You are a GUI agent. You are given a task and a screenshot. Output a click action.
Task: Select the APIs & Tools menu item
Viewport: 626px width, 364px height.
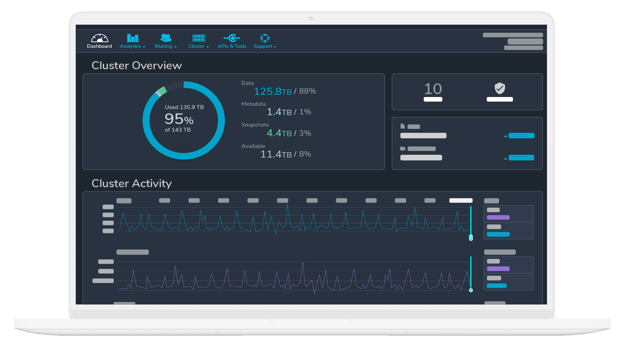click(232, 46)
